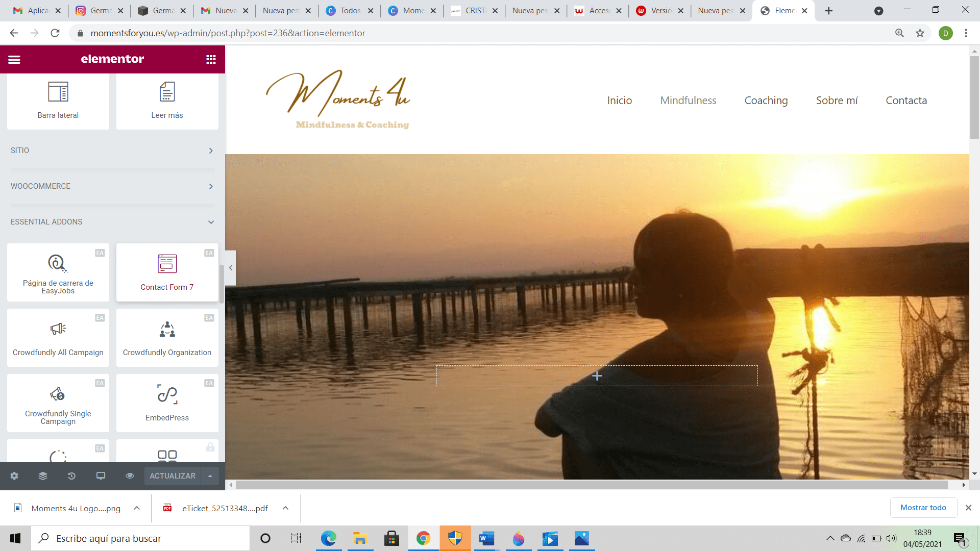
Task: Open Word from the taskbar
Action: [486, 538]
